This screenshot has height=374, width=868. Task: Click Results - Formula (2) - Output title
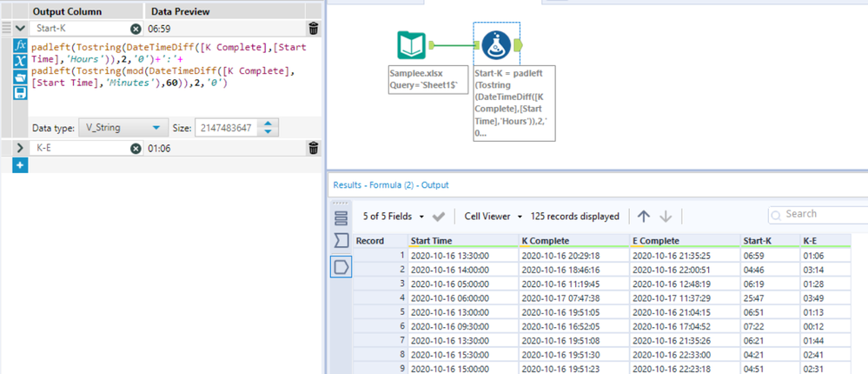[391, 185]
